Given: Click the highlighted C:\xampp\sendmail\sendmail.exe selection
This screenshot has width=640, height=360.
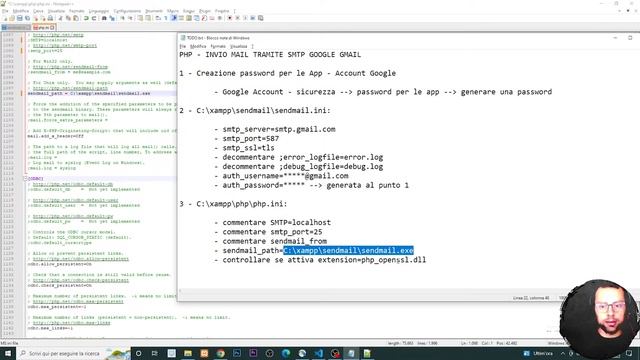Looking at the screenshot, I should coord(349,251).
